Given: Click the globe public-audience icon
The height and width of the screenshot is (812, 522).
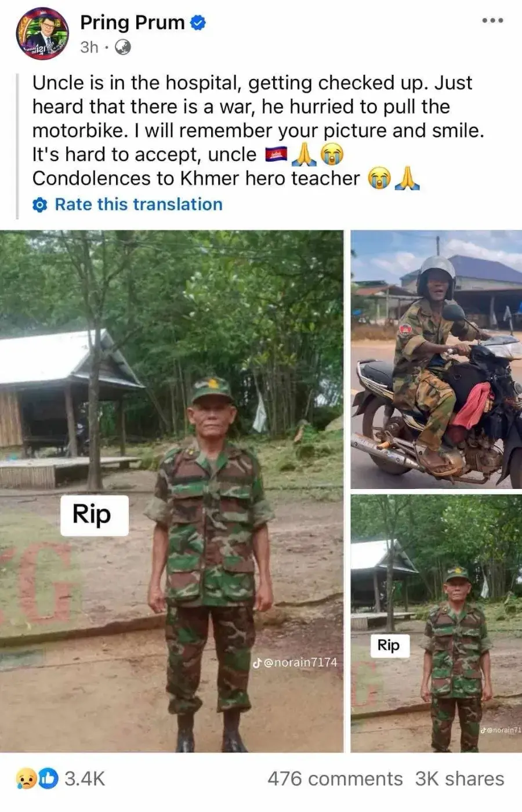Looking at the screenshot, I should coord(122,47).
